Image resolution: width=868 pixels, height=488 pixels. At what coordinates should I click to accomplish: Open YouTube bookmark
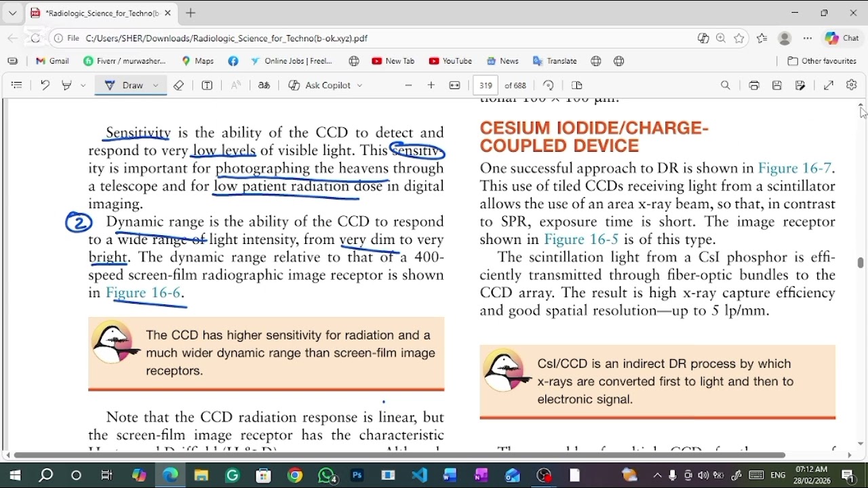pyautogui.click(x=451, y=61)
